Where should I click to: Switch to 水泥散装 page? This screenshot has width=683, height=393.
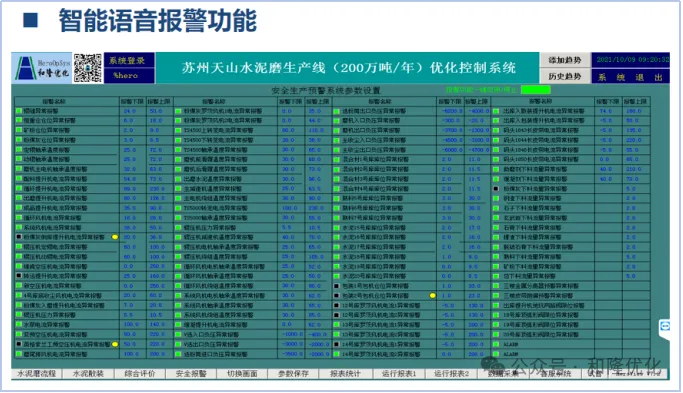pyautogui.click(x=88, y=374)
